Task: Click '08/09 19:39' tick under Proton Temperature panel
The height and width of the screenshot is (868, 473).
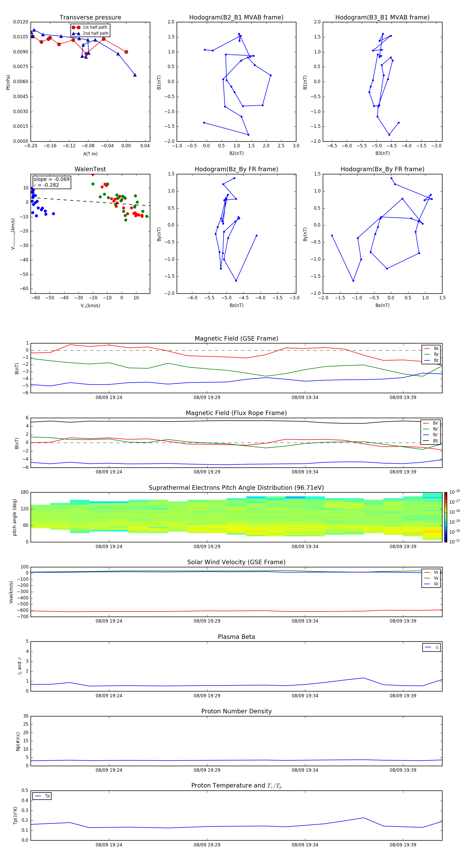Action: [403, 845]
